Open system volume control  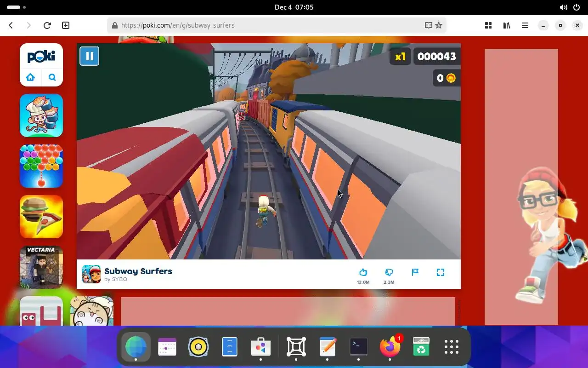(x=563, y=7)
